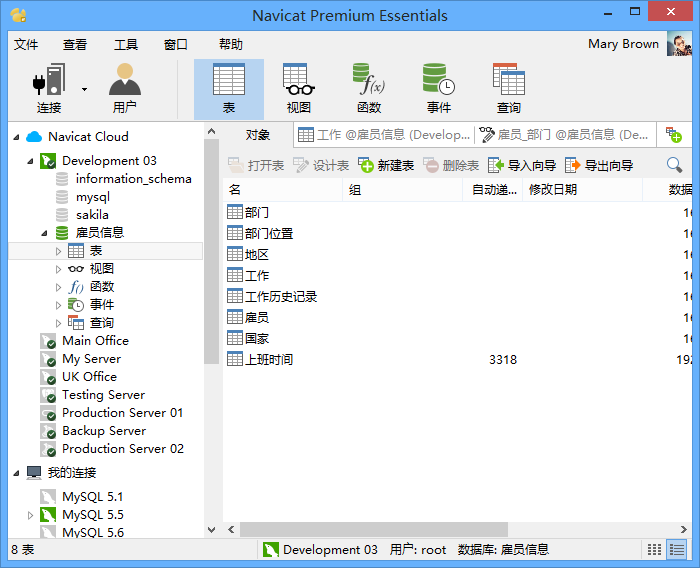Open the dropdown arrow beside 连接
The height and width of the screenshot is (568, 700).
click(84, 89)
